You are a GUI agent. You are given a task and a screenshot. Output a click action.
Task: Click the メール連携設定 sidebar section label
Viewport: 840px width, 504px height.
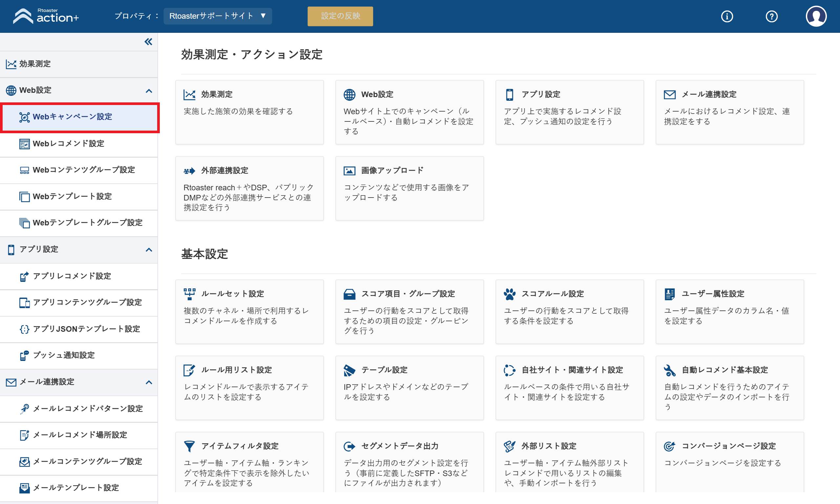[x=47, y=382]
